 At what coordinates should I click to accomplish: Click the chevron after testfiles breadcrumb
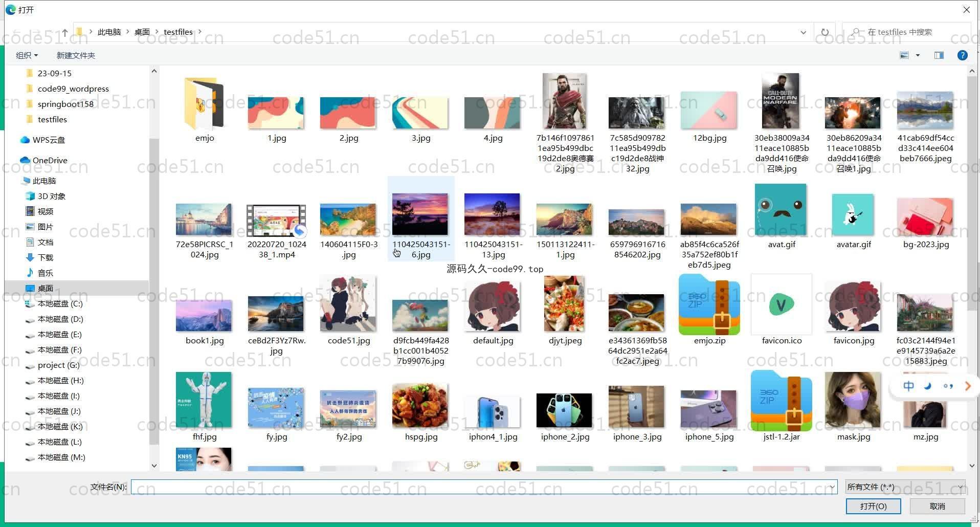click(x=200, y=32)
